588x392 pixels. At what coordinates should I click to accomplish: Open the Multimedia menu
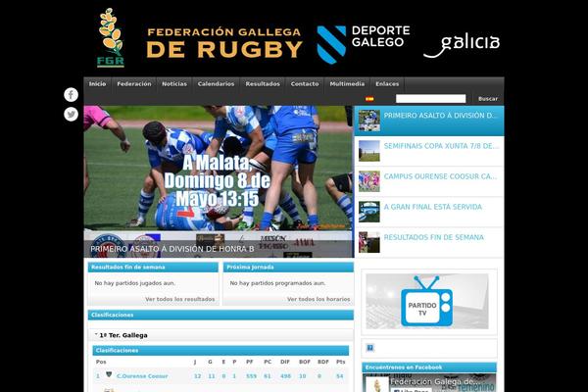[x=347, y=84]
